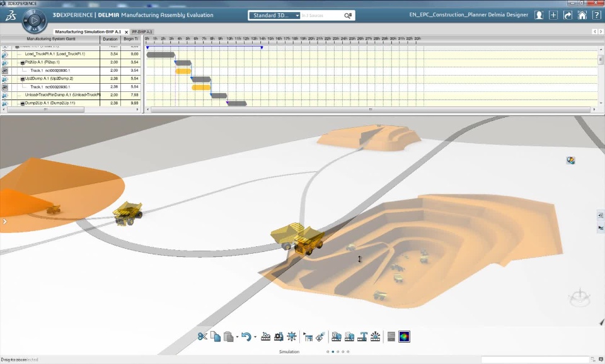Open the Standard 3D search scope dropdown
The image size is (605, 364).
pos(274,15)
